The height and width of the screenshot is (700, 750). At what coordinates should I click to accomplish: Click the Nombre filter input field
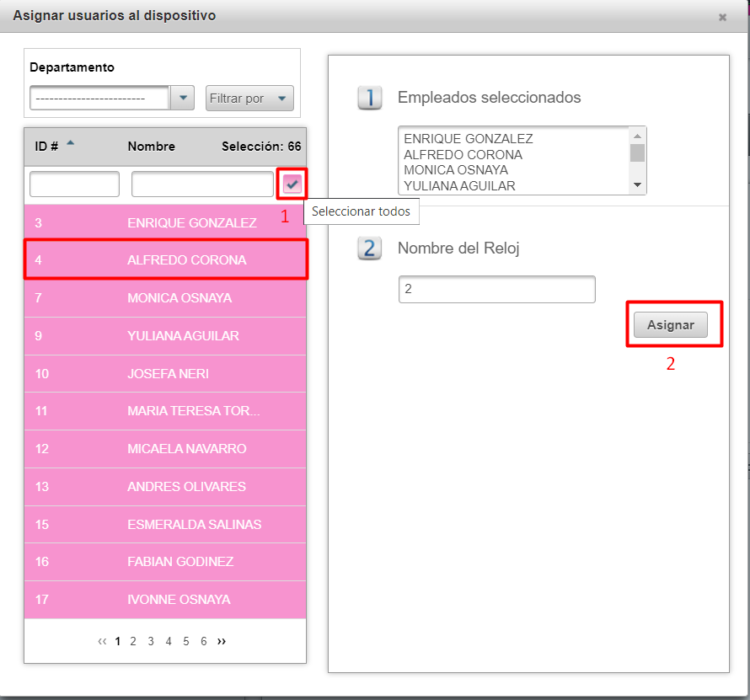201,184
